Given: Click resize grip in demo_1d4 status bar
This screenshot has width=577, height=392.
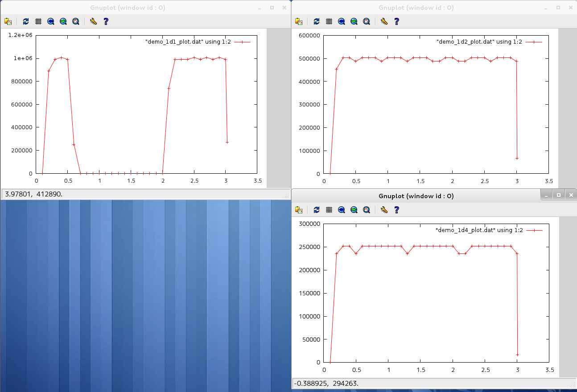Looking at the screenshot, I should 573,384.
